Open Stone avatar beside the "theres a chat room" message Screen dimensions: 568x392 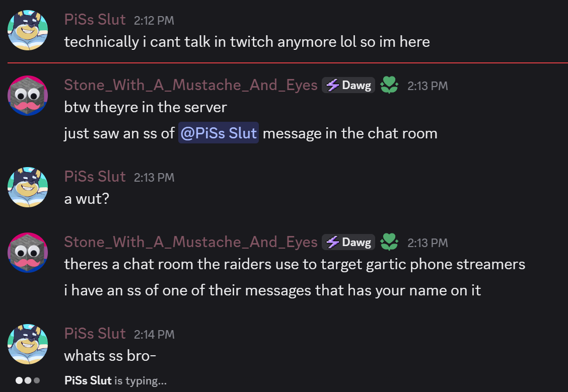click(x=28, y=252)
